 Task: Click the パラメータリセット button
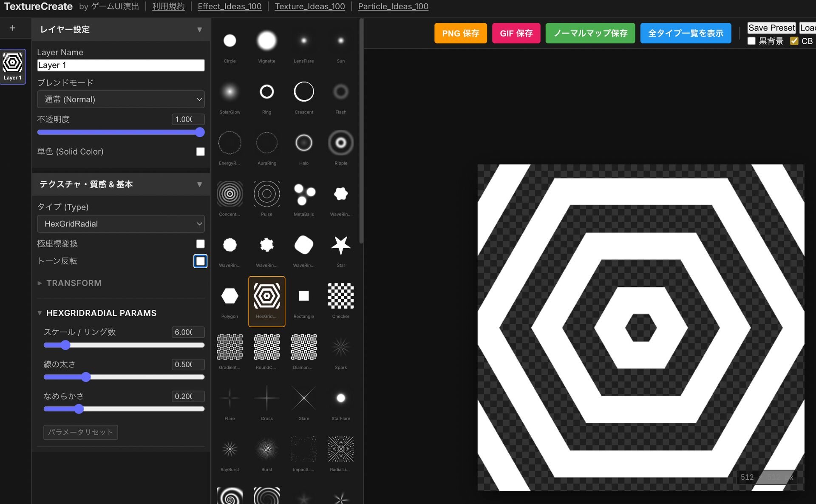click(x=80, y=432)
